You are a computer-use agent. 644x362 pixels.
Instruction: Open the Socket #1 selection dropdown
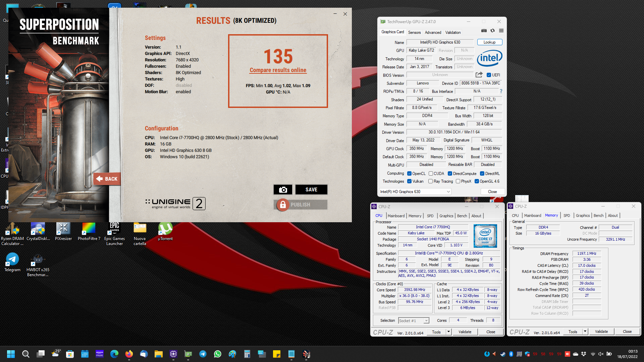coord(414,321)
